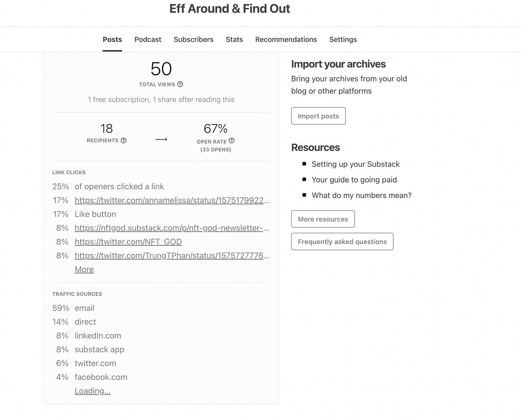This screenshot has height=420, width=521.
Task: Open the More resources button
Action: (323, 219)
